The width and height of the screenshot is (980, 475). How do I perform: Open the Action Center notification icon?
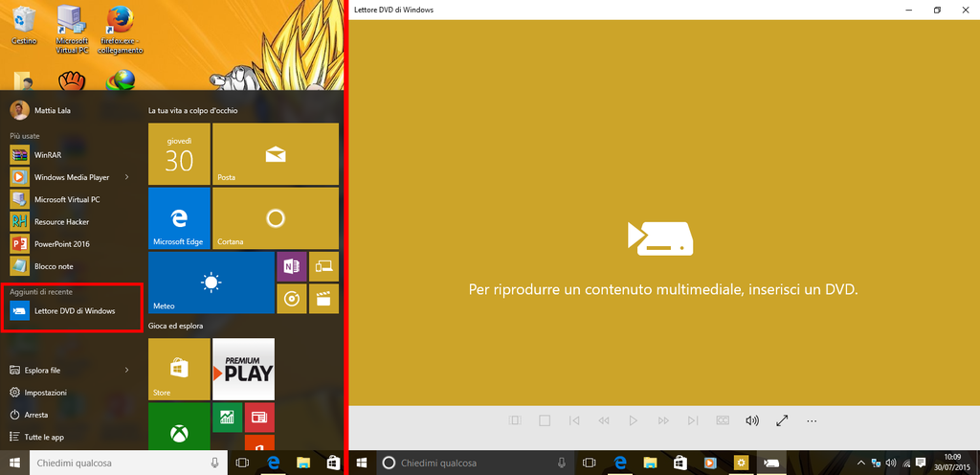921,464
